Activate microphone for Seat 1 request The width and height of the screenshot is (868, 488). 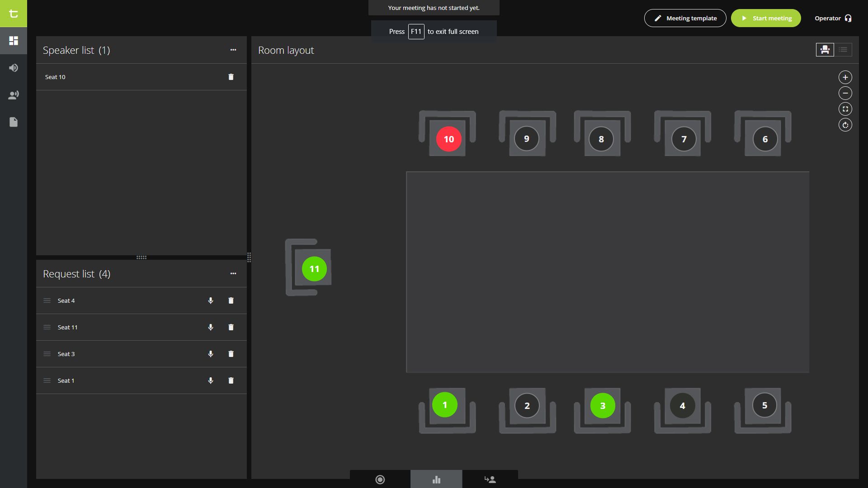(211, 380)
